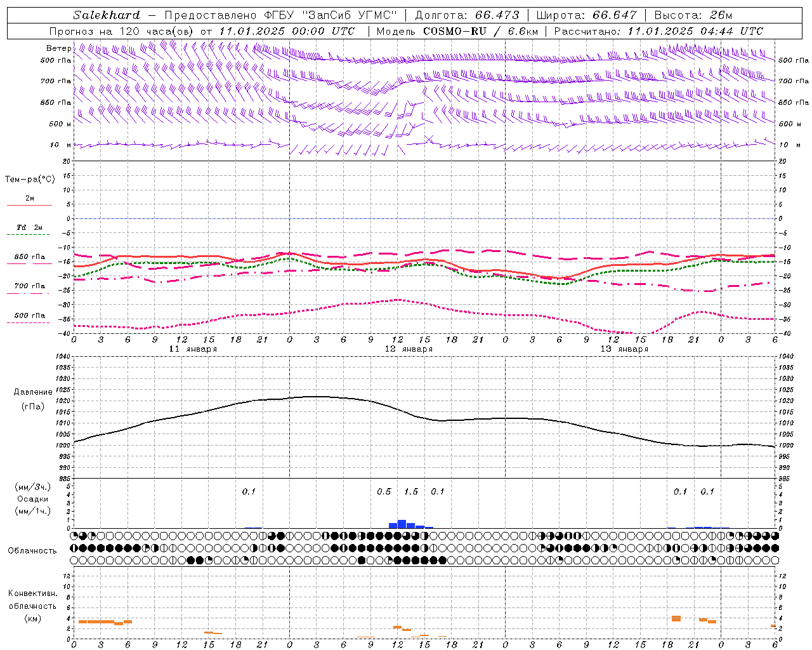Click the 'Конвективн.' convective cloud label
This screenshot has height=650, width=812.
(x=32, y=594)
